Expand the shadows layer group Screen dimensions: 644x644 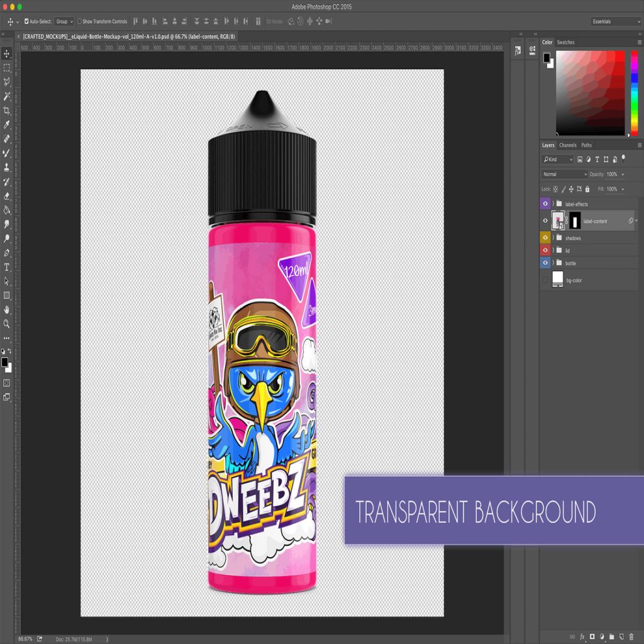(x=553, y=238)
